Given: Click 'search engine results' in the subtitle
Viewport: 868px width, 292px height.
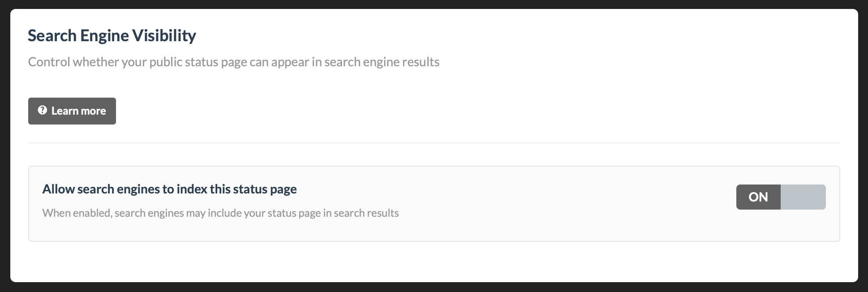Looking at the screenshot, I should coord(382,62).
